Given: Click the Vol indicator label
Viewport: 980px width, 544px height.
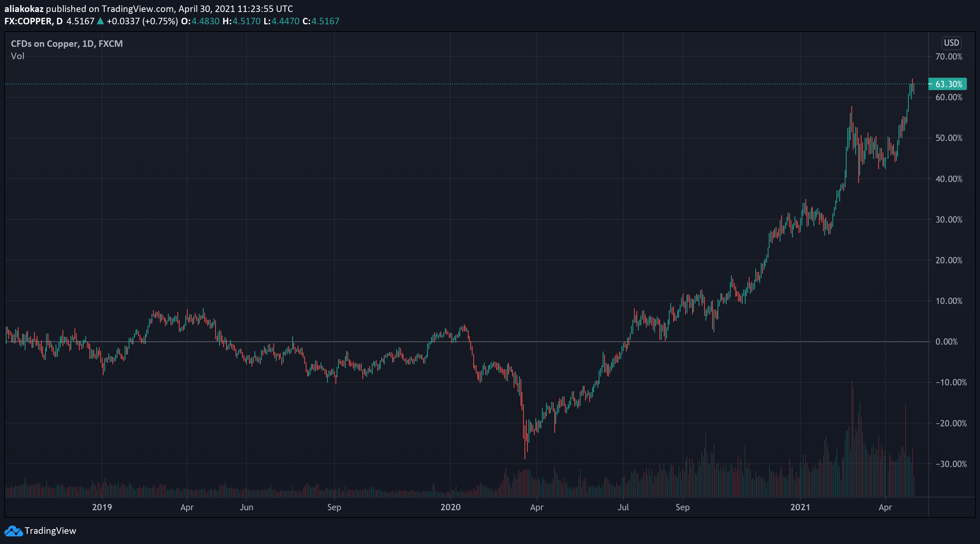Looking at the screenshot, I should 17,56.
